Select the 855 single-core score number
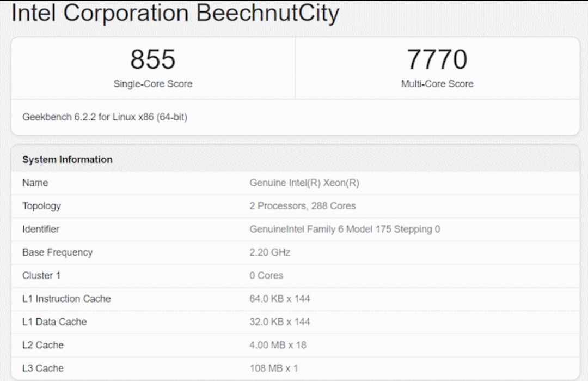 pos(152,59)
